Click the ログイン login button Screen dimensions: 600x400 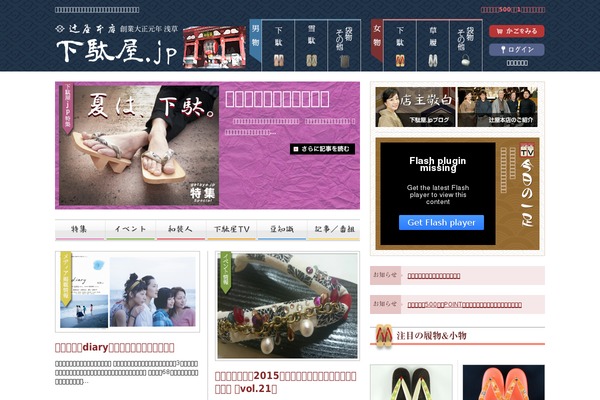point(517,49)
